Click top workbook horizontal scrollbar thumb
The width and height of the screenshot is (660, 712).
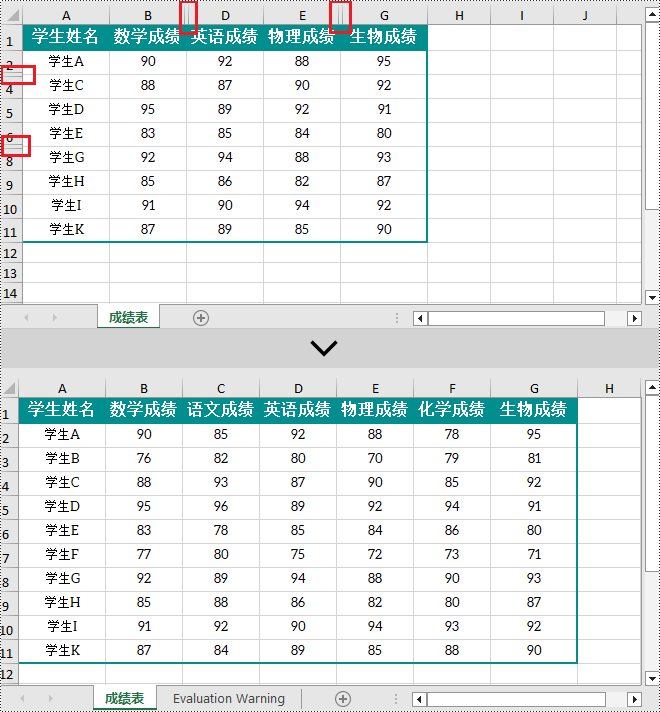tap(516, 318)
